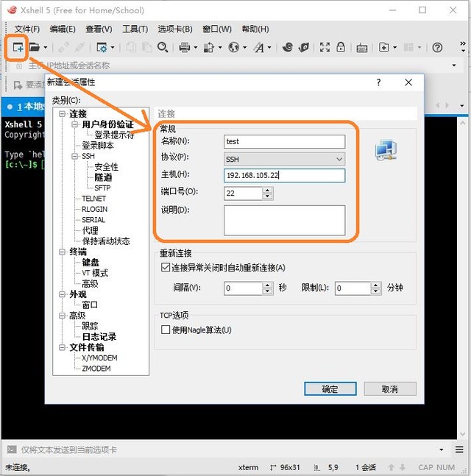Click the 确定 button
Screen dimensions: 471x476
point(330,389)
